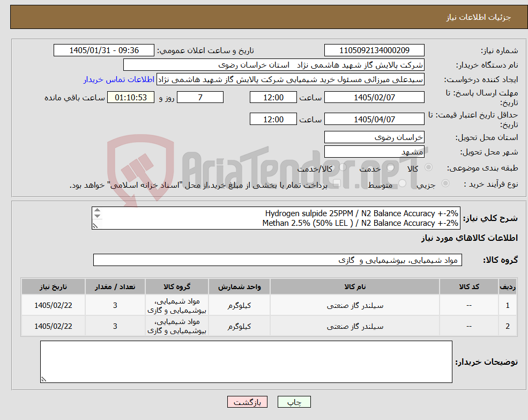Grab resize handle of buyer notes box
The image size is (528, 420).
(43, 379)
